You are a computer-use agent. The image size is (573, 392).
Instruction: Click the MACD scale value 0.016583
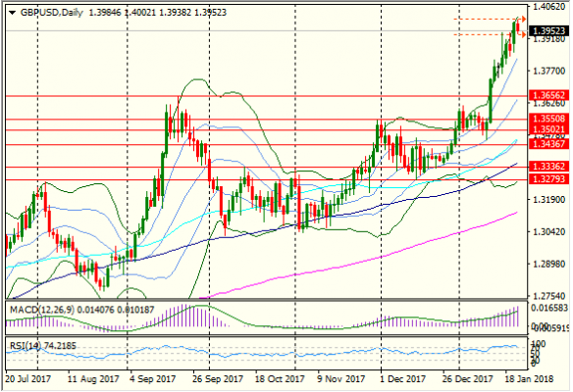pos(549,309)
